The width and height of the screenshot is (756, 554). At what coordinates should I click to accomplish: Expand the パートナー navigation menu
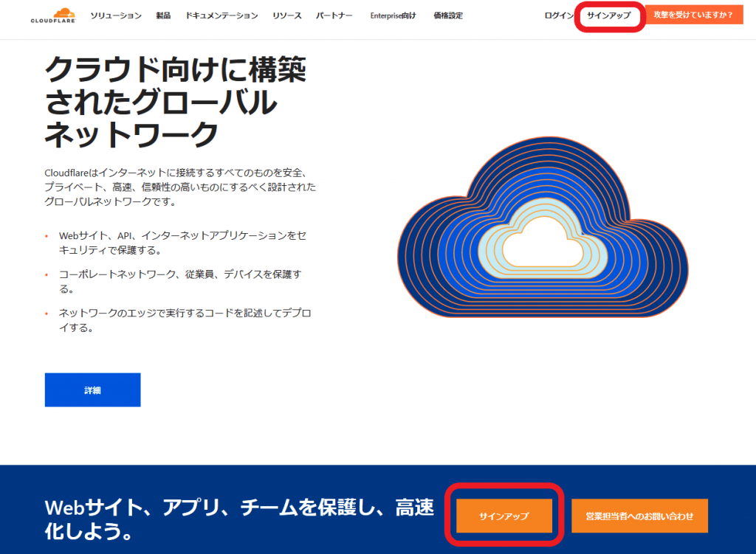click(334, 15)
